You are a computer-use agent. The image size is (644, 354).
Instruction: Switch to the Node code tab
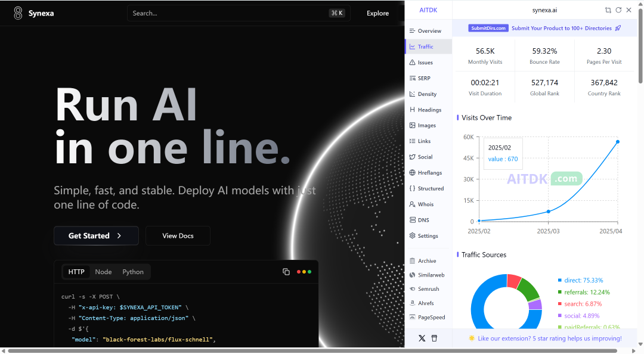[104, 272]
